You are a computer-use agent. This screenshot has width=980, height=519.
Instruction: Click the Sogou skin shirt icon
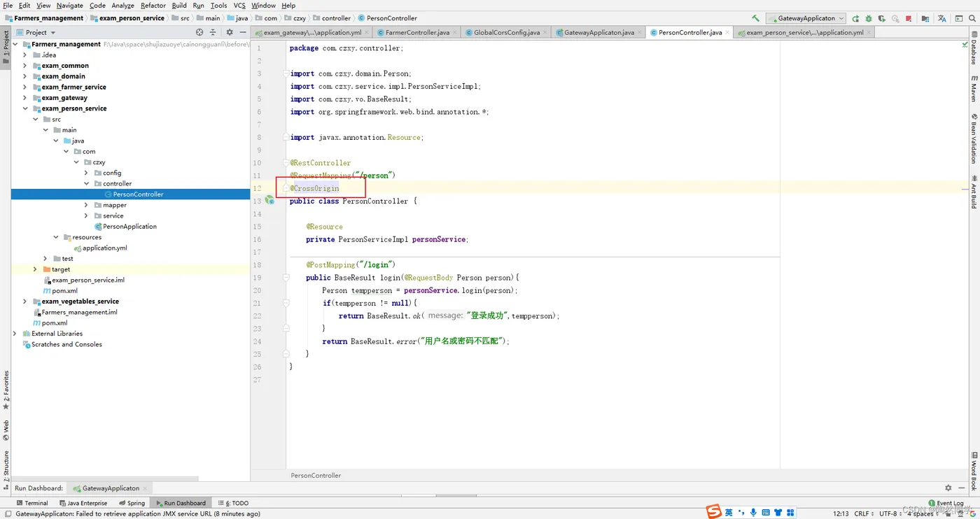[x=778, y=513]
